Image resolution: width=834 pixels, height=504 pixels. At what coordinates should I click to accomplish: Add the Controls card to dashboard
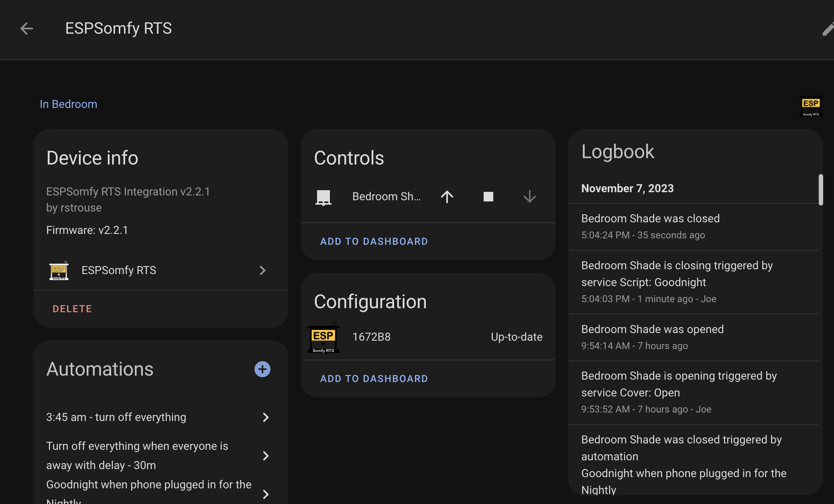click(374, 241)
